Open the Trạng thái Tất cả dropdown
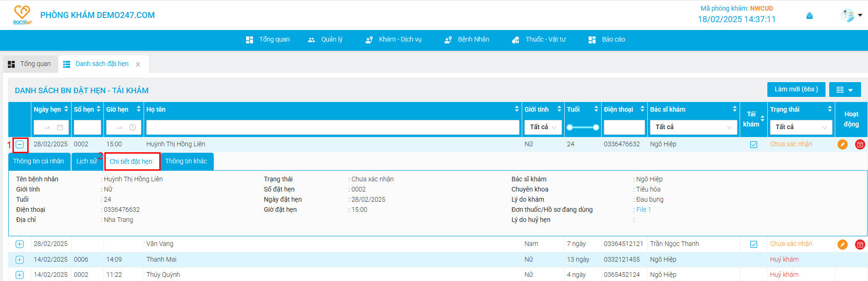The height and width of the screenshot is (281, 868). click(x=801, y=127)
